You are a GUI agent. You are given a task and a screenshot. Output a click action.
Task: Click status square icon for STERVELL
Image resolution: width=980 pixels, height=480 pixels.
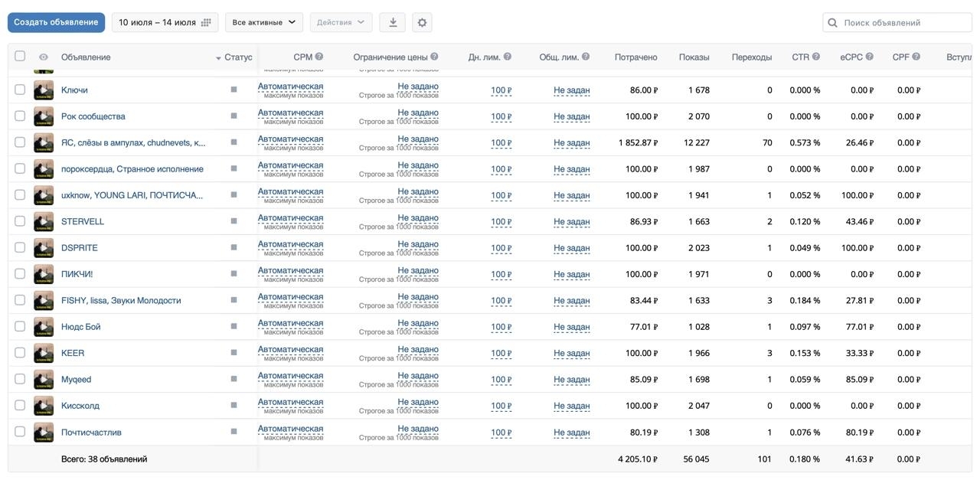(234, 221)
